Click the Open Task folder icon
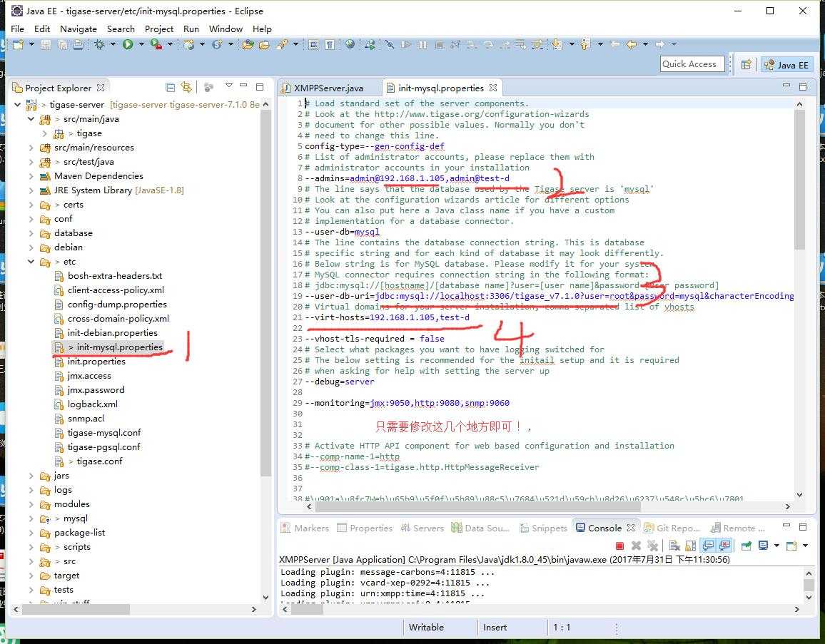Viewport: 825px width, 644px height. pyautogui.click(x=264, y=45)
